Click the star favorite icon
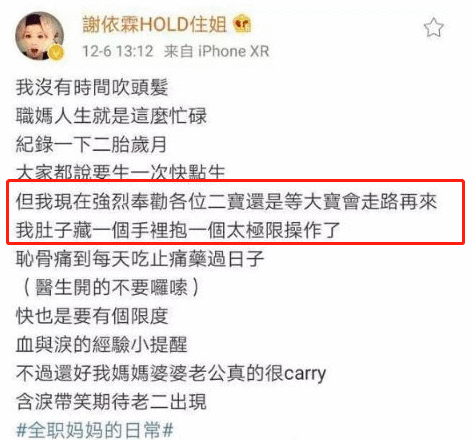Viewport: 472px width, 440px height. pos(433,28)
